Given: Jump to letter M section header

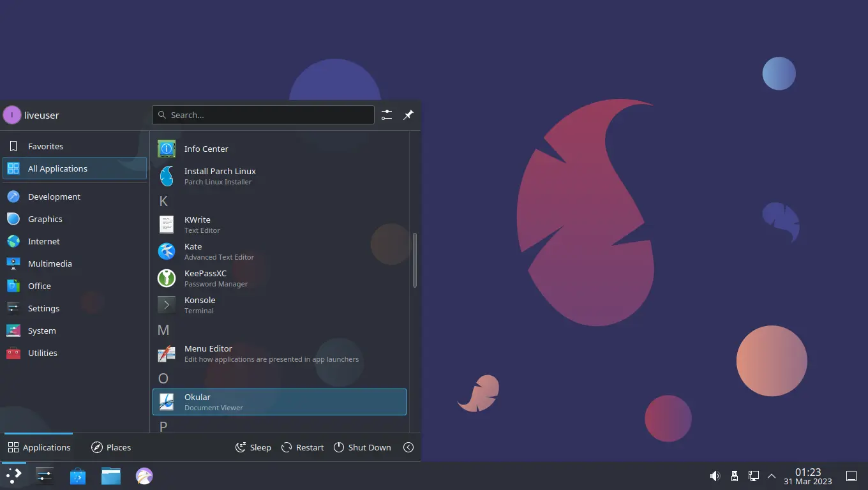Looking at the screenshot, I should pyautogui.click(x=163, y=330).
